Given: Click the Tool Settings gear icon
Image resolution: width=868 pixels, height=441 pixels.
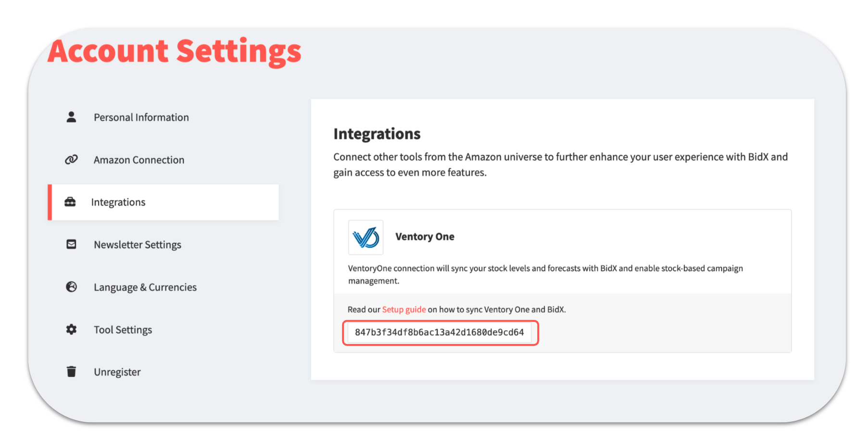Looking at the screenshot, I should (71, 329).
